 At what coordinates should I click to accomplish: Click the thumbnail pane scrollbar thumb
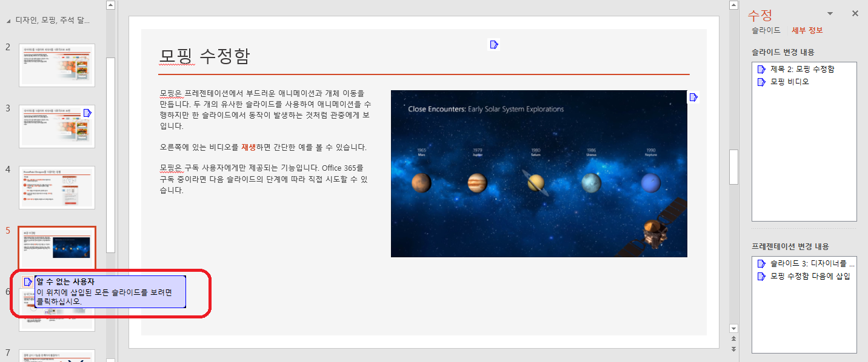110,154
